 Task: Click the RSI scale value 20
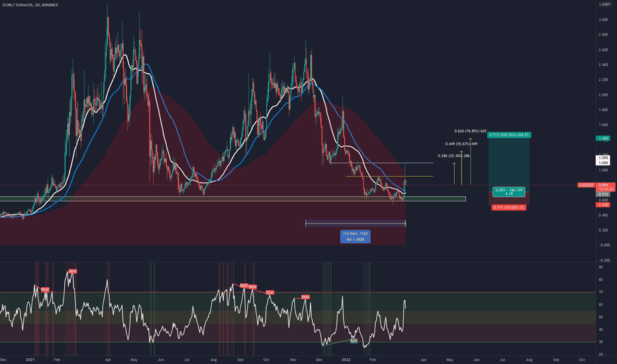pos(601,355)
